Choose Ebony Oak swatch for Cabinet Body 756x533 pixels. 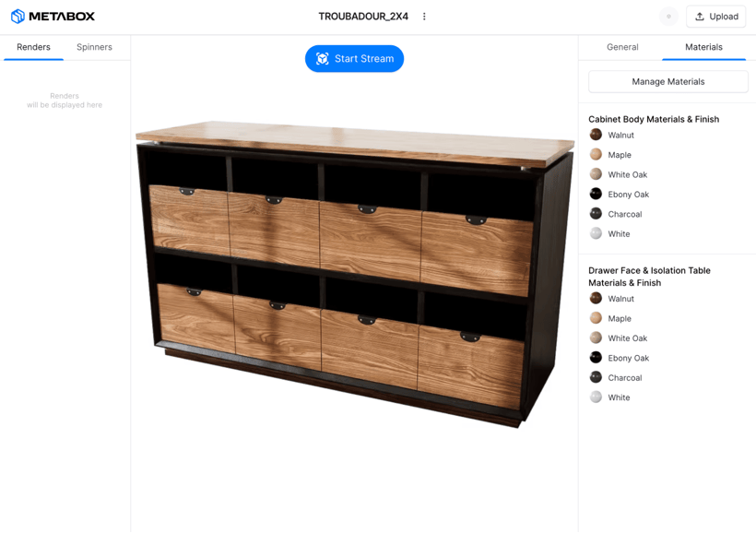596,194
